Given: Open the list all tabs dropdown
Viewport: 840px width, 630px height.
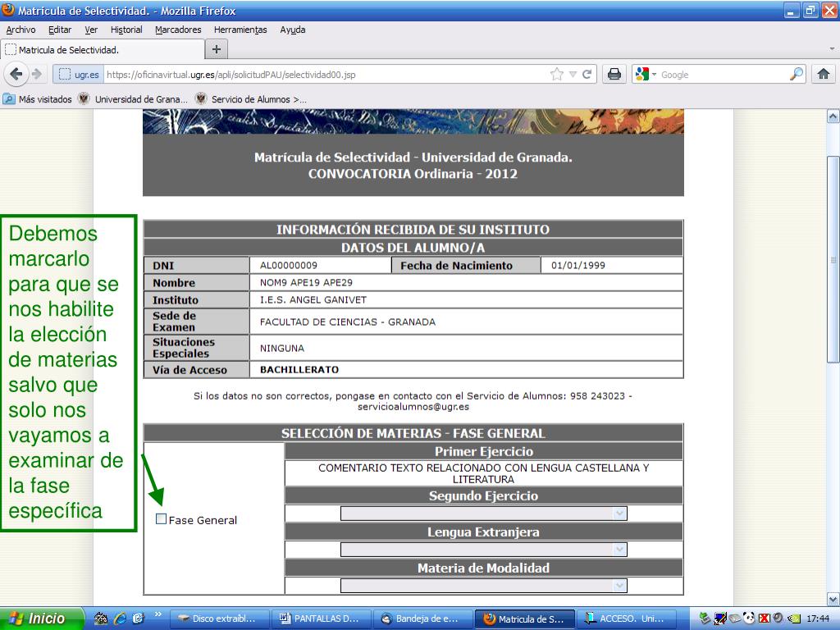Looking at the screenshot, I should point(832,48).
